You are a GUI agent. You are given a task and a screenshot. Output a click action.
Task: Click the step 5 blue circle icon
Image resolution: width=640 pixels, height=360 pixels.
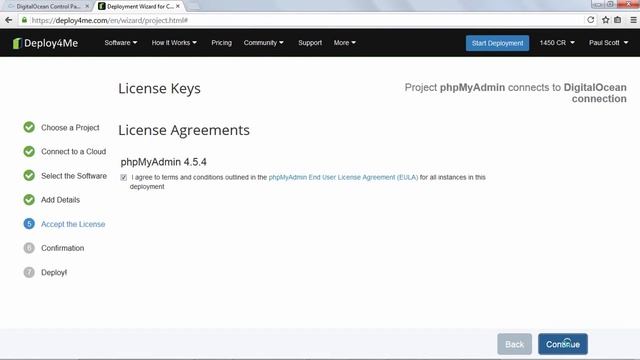point(29,224)
